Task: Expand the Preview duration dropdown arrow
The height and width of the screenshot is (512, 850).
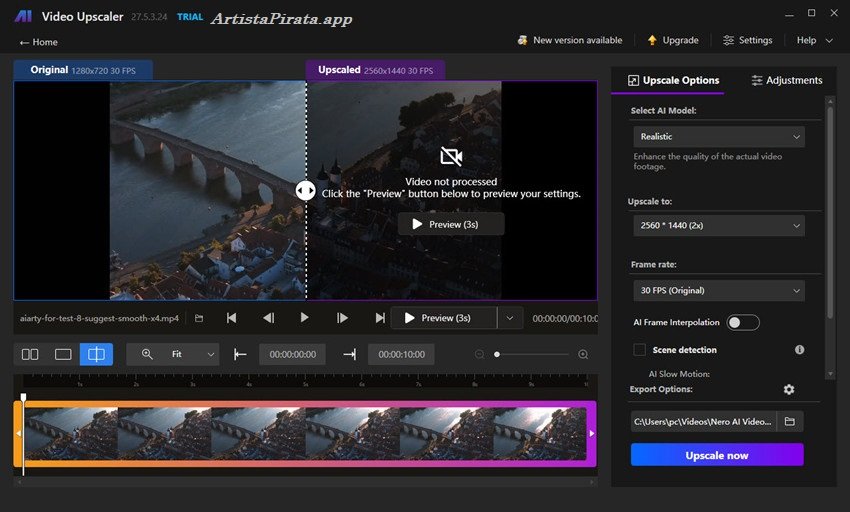Action: click(x=510, y=318)
